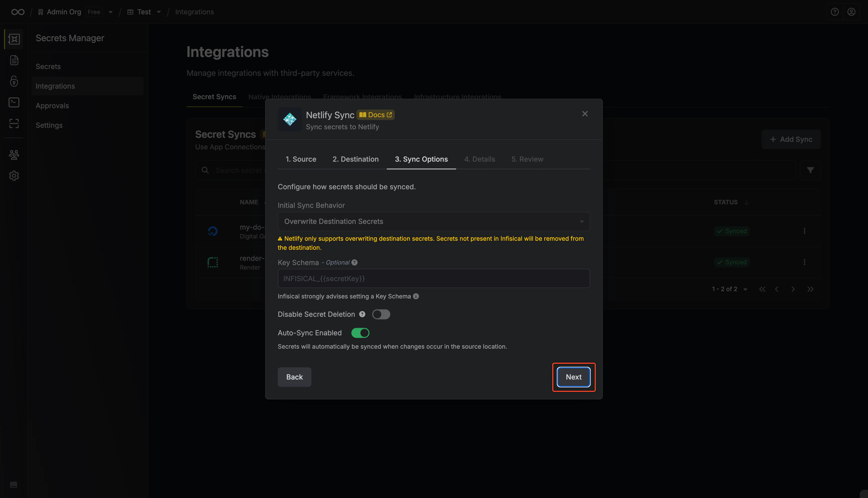Click the search magnifier icon
Image resolution: width=868 pixels, height=498 pixels.
coord(205,170)
